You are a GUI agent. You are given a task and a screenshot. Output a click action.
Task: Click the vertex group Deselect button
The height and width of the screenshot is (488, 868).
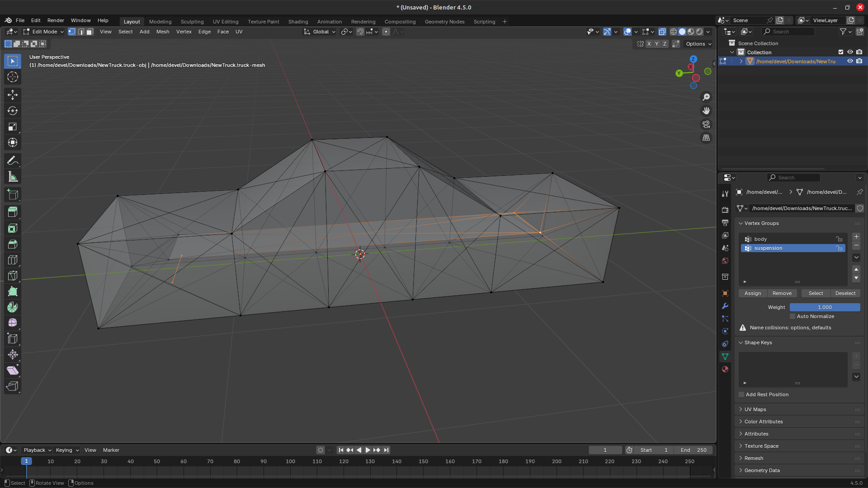pyautogui.click(x=845, y=293)
